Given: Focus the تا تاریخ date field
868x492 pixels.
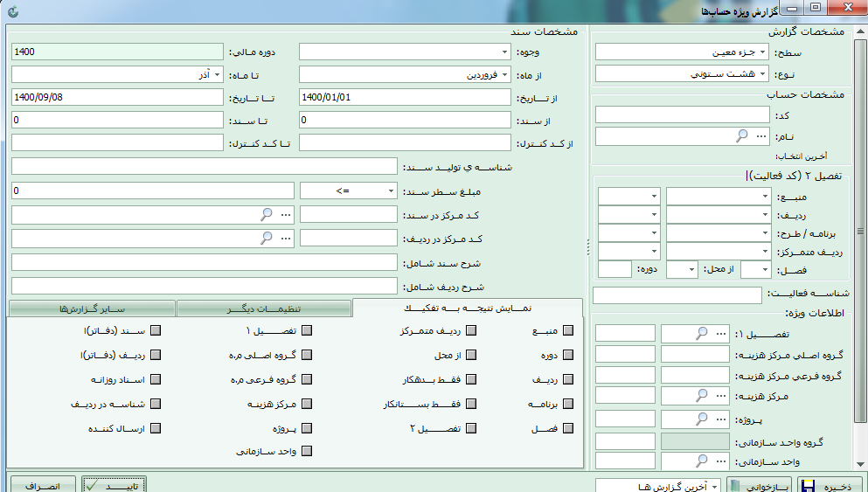Looking at the screenshot, I should click(x=117, y=97).
